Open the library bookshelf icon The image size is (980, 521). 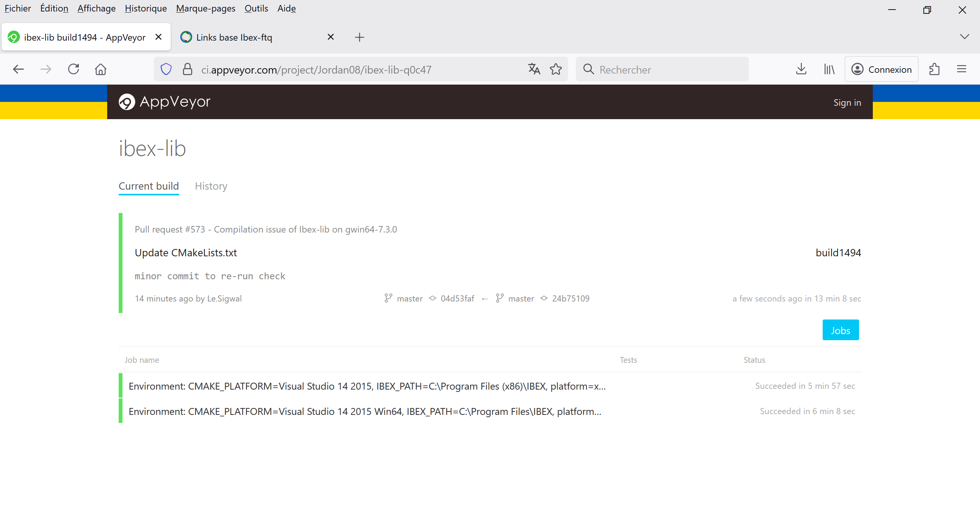829,69
